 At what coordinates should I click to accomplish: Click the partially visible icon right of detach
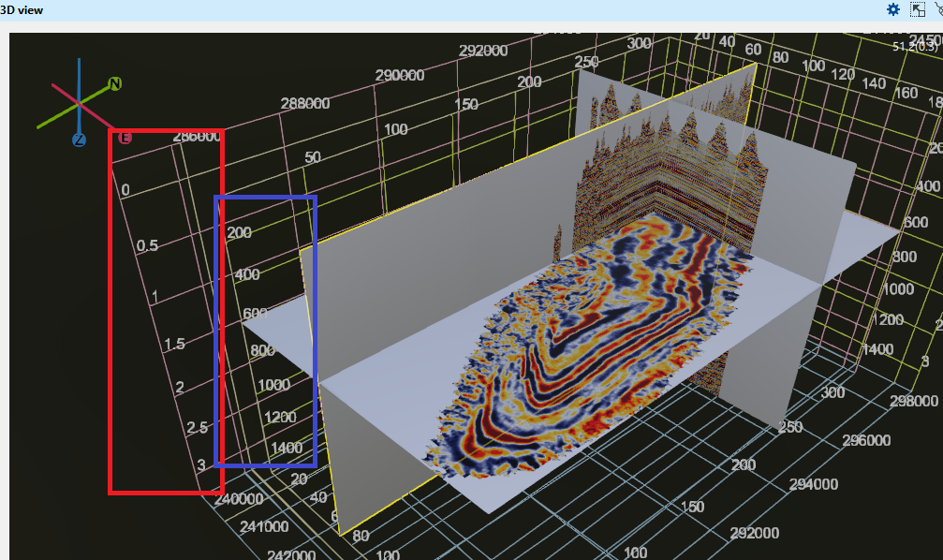[x=938, y=9]
